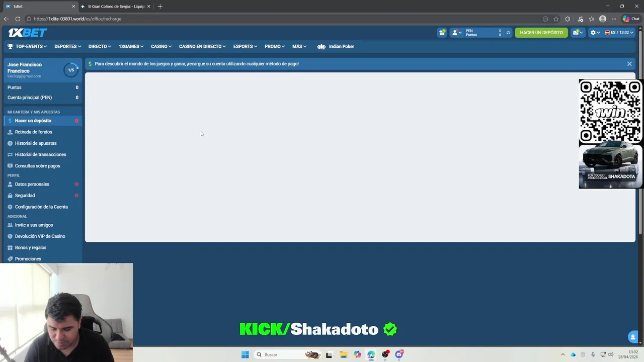Open Discord from the taskbar
The width and height of the screenshot is (644, 362).
coord(399,354)
